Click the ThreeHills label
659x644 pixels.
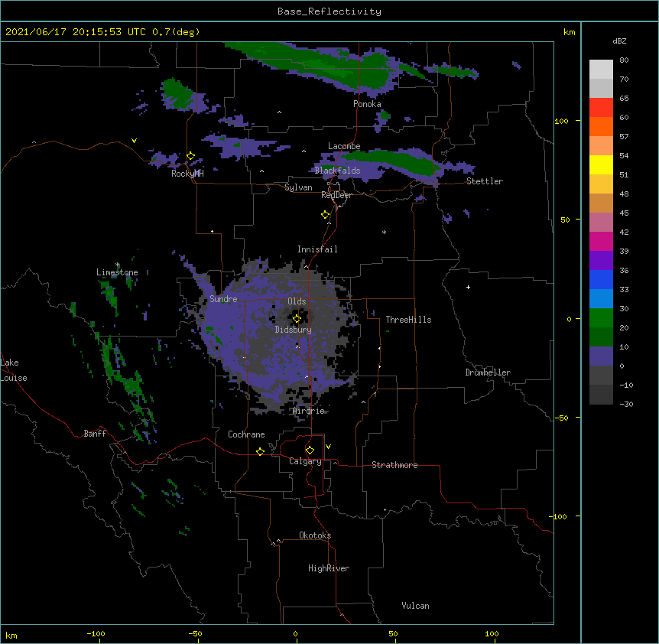coord(408,320)
